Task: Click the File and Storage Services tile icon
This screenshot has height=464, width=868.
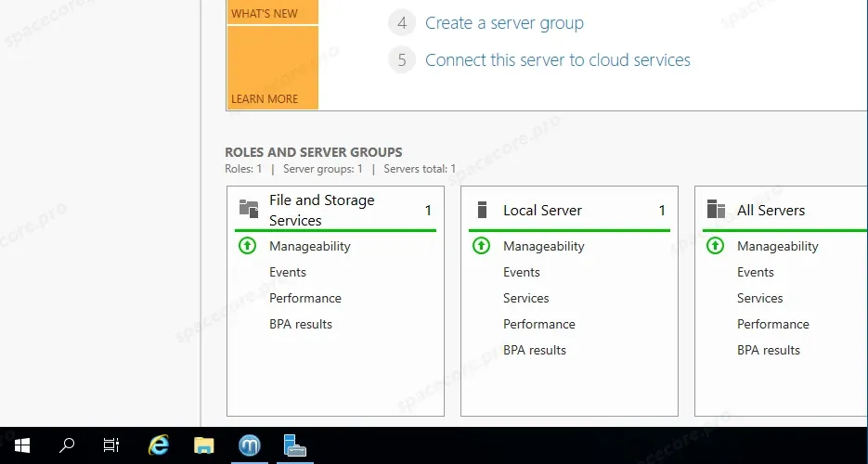Action: [249, 209]
